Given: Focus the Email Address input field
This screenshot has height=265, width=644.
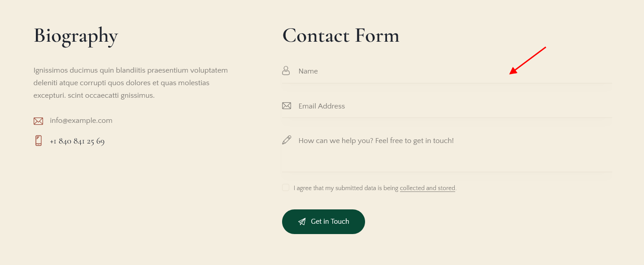Looking at the screenshot, I should pos(447,106).
